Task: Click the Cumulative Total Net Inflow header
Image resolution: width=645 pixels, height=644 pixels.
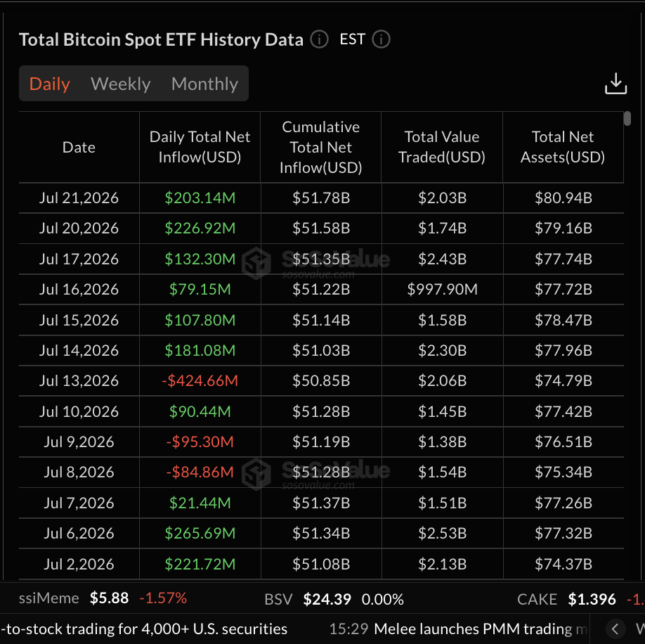Action: click(321, 148)
